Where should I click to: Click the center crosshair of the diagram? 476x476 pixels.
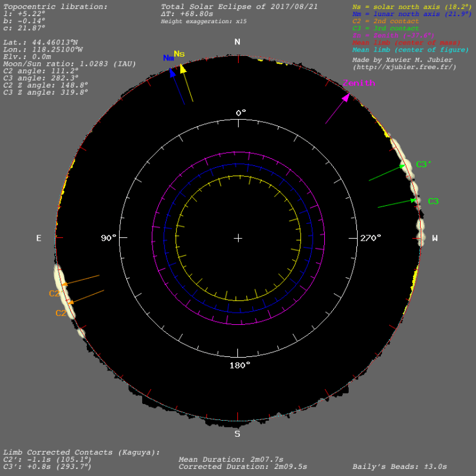238,238
